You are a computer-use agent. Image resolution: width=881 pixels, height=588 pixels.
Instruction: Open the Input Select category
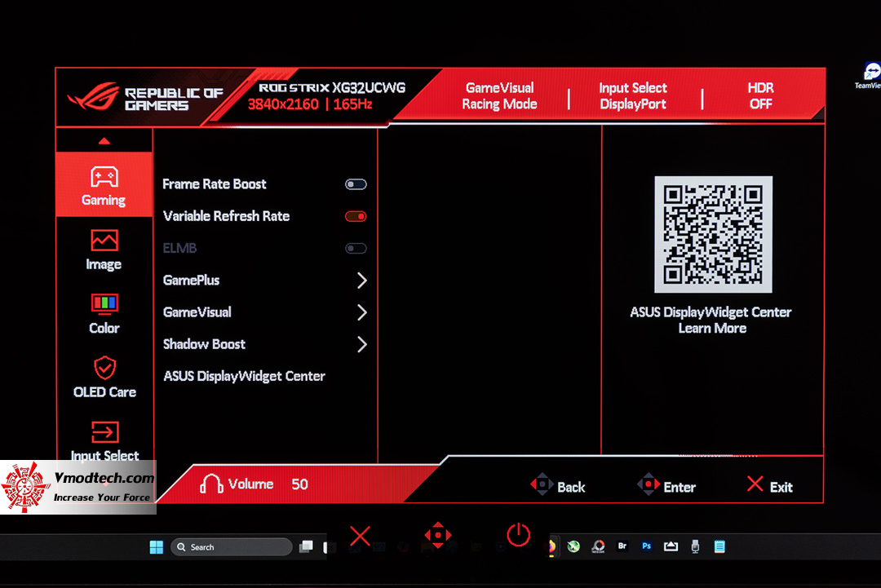[x=104, y=442]
